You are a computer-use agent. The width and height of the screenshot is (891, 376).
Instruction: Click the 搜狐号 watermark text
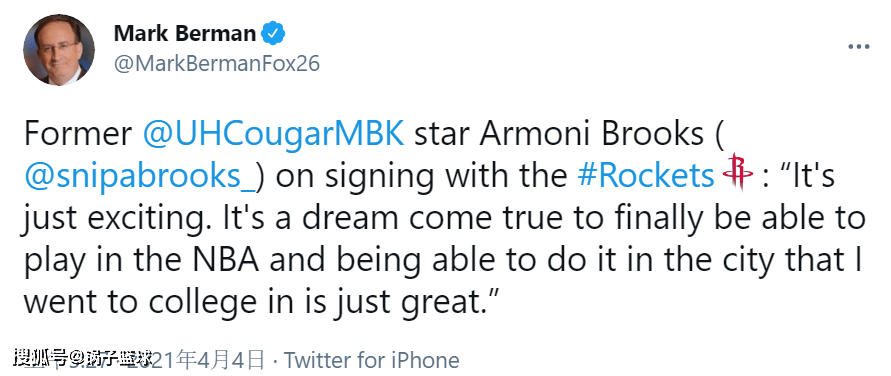40,358
